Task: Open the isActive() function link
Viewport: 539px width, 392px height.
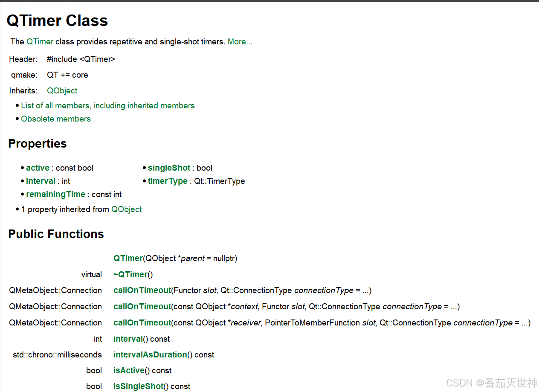Action: coord(128,371)
